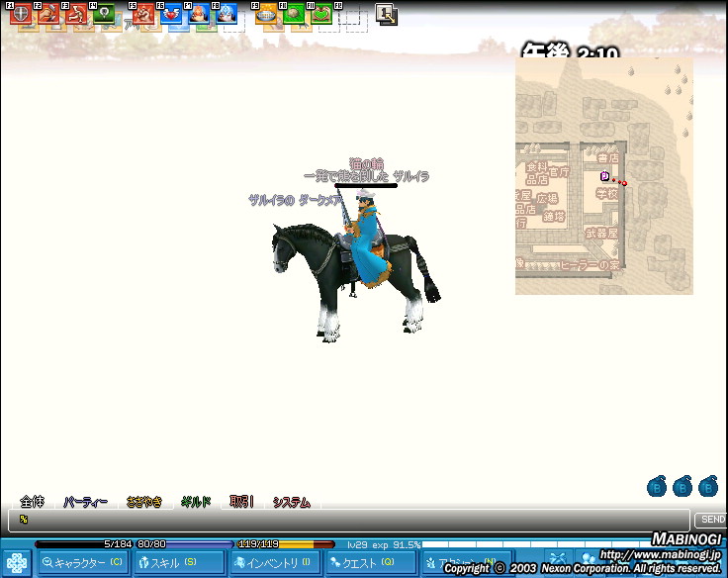
Task: Use the F10 stone item icon
Action: (x=294, y=14)
